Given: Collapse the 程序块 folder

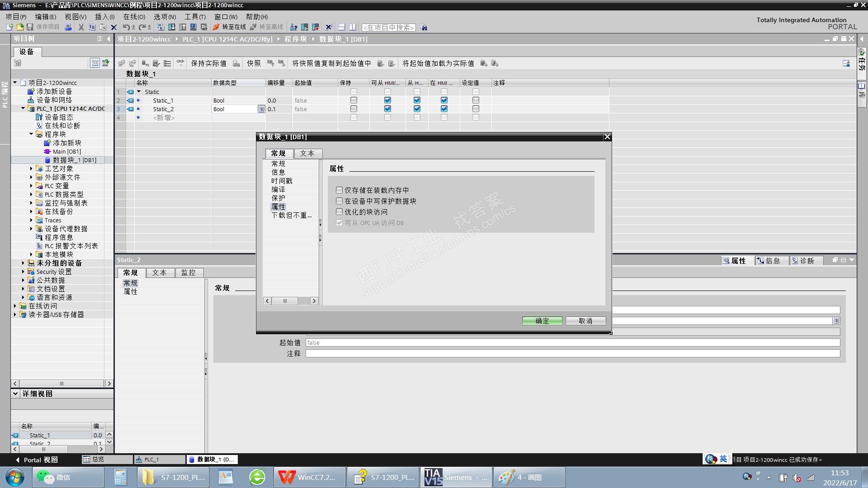Looking at the screenshot, I should tap(31, 134).
